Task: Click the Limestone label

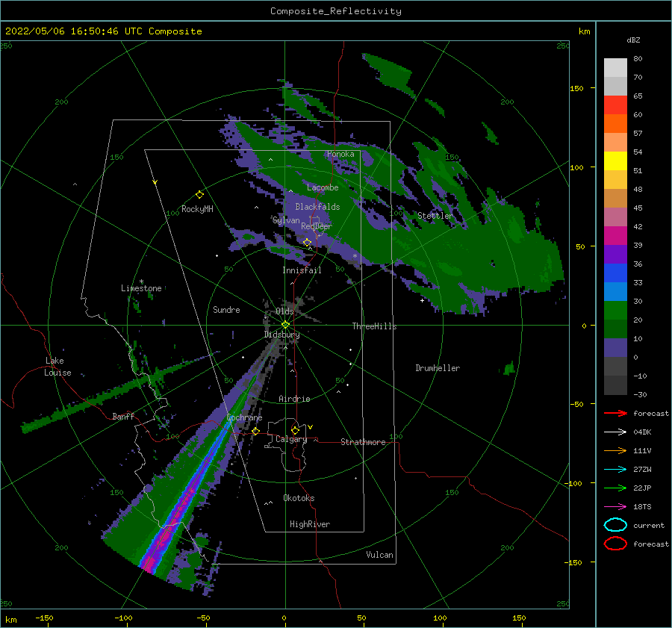Action: pyautogui.click(x=141, y=288)
